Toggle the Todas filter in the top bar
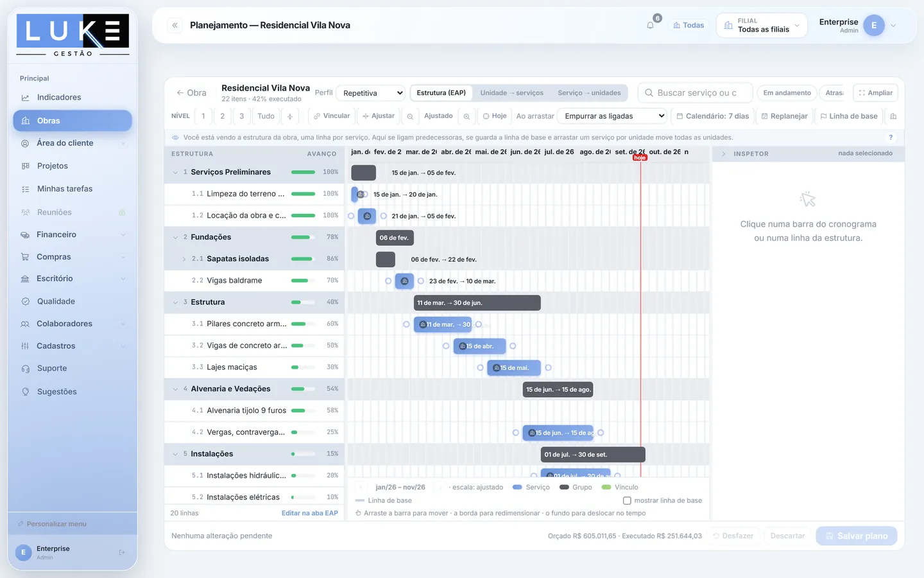Screen dimensions: 924x578 (x=689, y=25)
